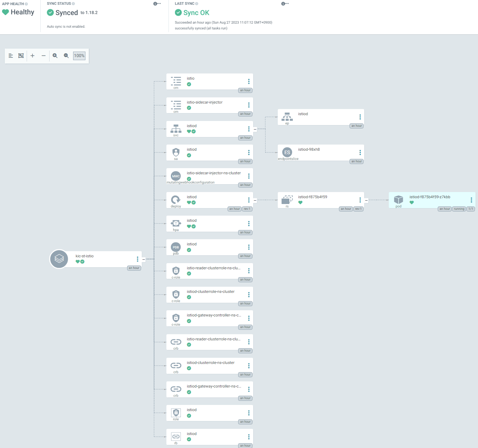Image resolution: width=478 pixels, height=448 pixels.
Task: Collapse the istiod-f875b4f59 replicaset children
Action: [x=366, y=200]
